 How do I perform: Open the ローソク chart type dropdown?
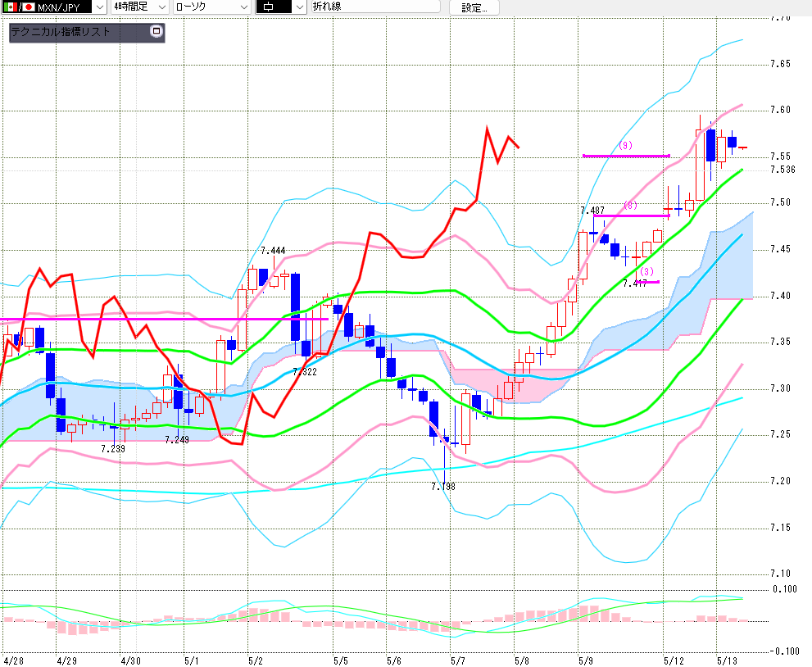click(211, 7)
